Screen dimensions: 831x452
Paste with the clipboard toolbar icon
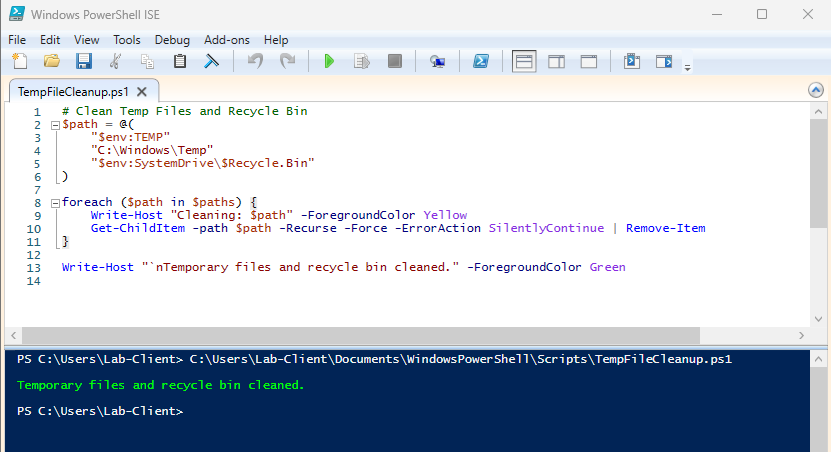click(x=180, y=61)
